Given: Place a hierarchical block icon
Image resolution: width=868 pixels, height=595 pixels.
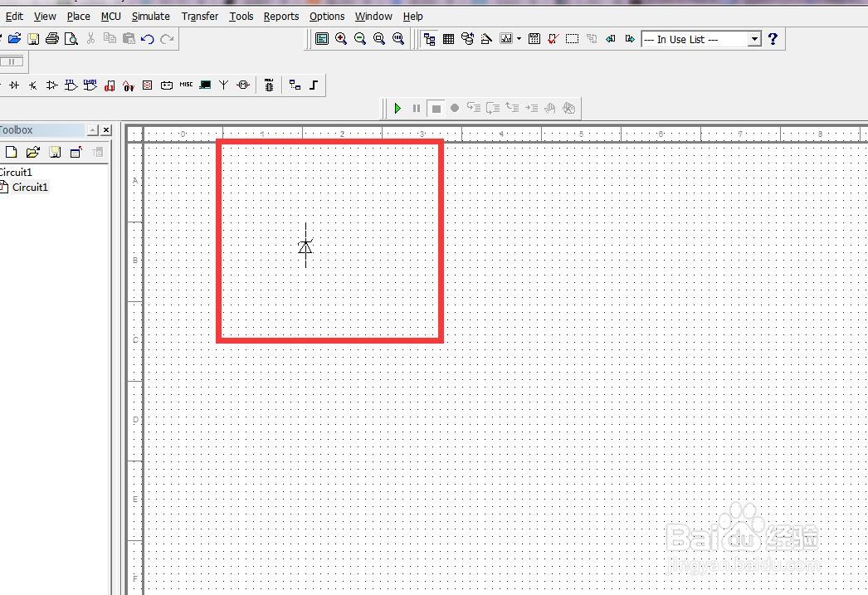Looking at the screenshot, I should point(295,85).
